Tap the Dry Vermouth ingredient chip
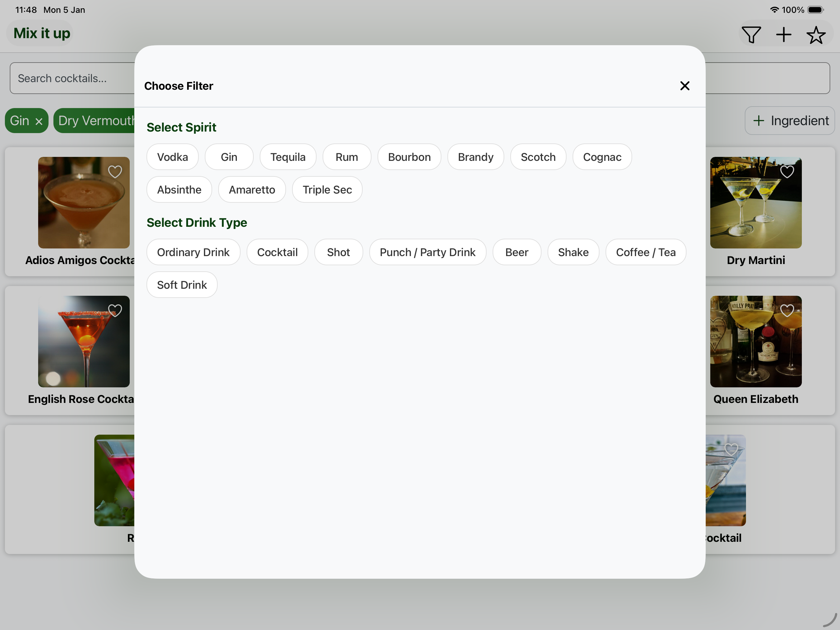This screenshot has width=840, height=630. (x=94, y=121)
